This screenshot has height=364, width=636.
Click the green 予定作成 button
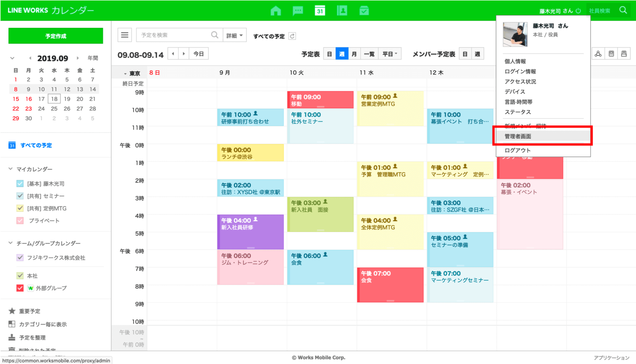tap(56, 36)
